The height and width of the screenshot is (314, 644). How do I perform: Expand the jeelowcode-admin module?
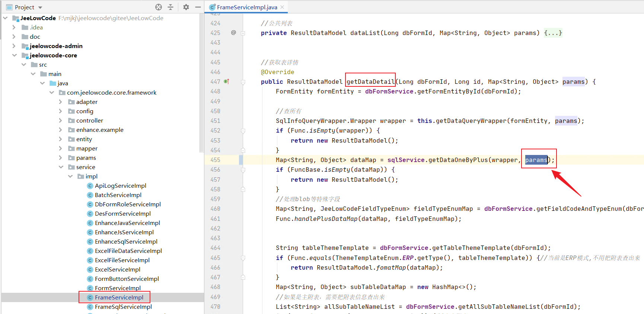click(14, 46)
